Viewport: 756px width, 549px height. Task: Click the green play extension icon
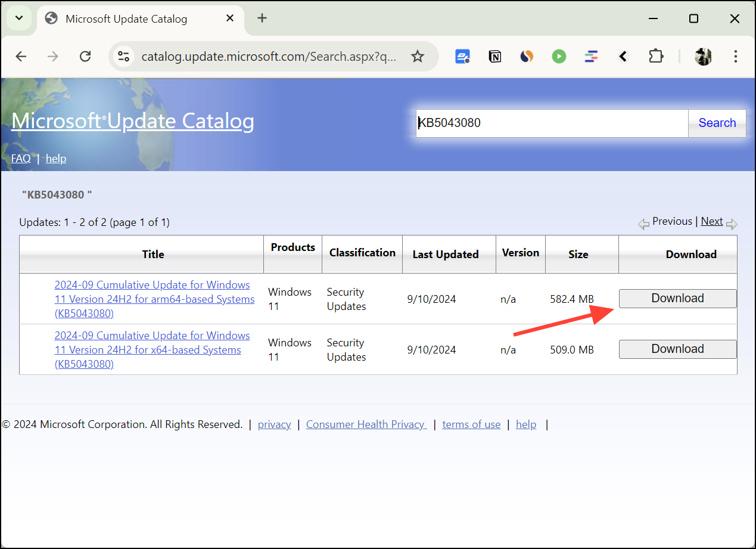click(x=559, y=57)
